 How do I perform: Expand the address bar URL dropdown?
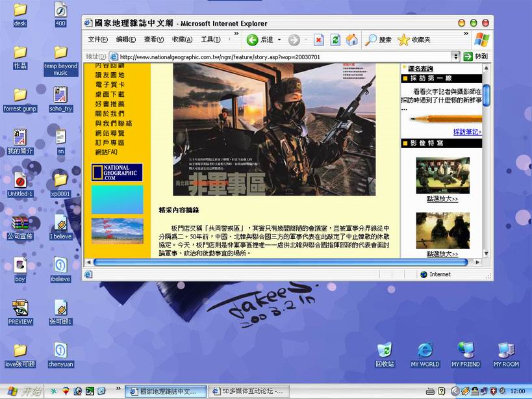[x=455, y=57]
